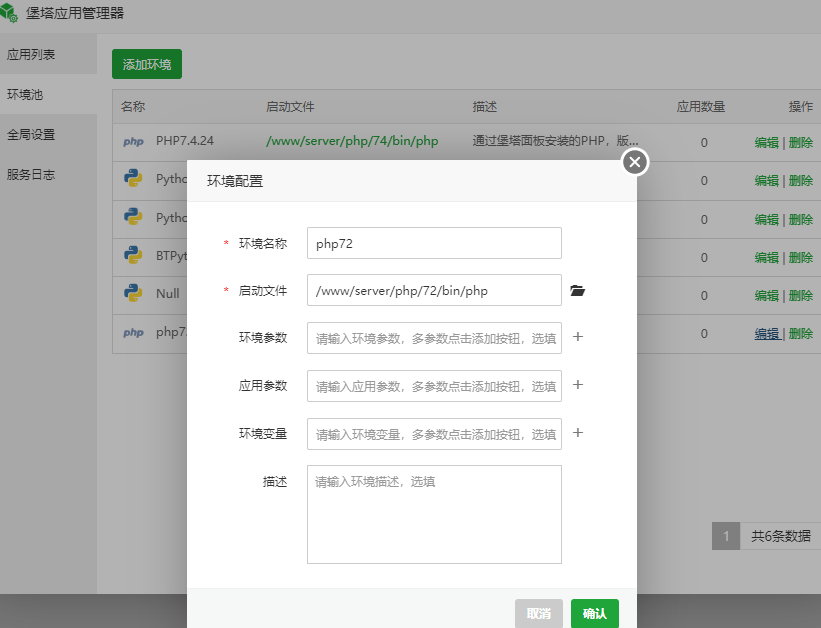Click 删除 in the last php row
Screen dimensions: 821x628
pyautogui.click(x=801, y=334)
